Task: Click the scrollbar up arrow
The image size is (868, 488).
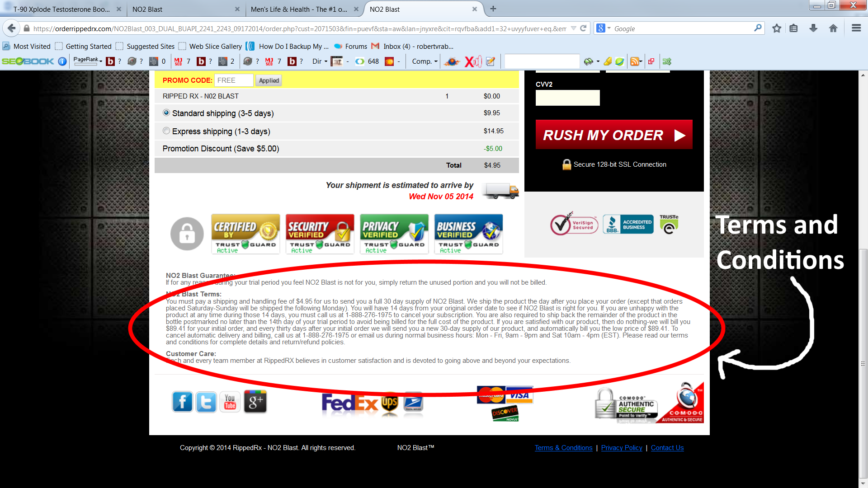Action: (863, 75)
